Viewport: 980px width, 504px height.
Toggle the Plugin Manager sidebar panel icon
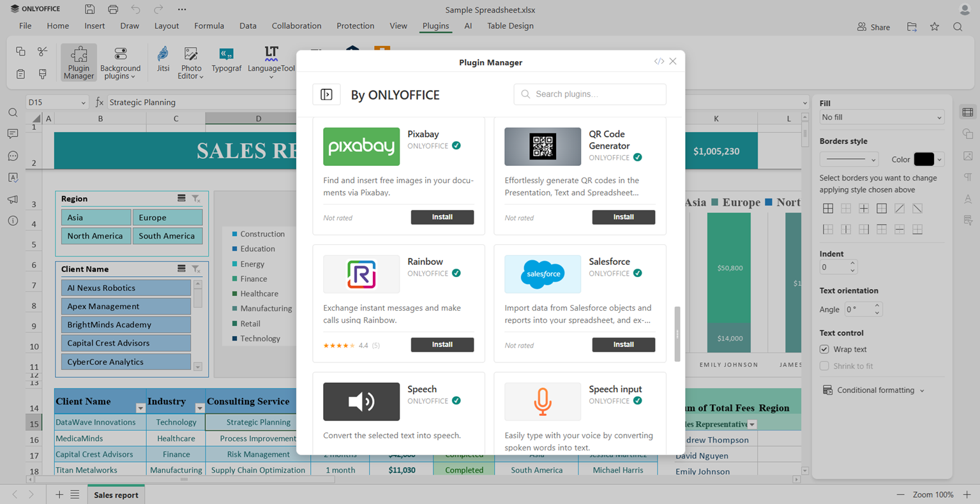(x=326, y=94)
